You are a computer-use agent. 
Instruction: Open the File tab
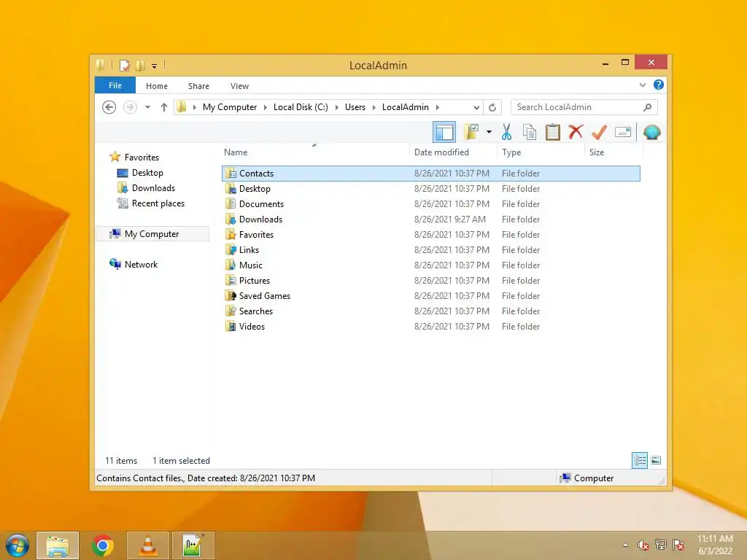point(115,85)
